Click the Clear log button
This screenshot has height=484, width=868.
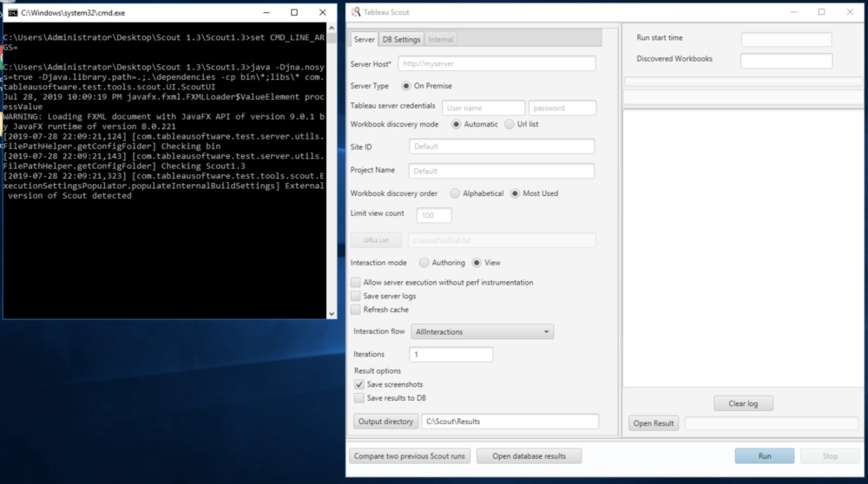coord(743,403)
